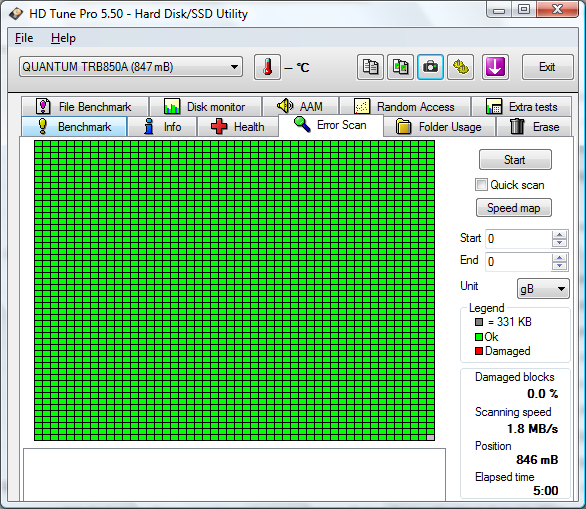Expand the QUANTUM TRB850A drive dropdown
Viewport: 586px width, 509px height.
click(x=131, y=67)
